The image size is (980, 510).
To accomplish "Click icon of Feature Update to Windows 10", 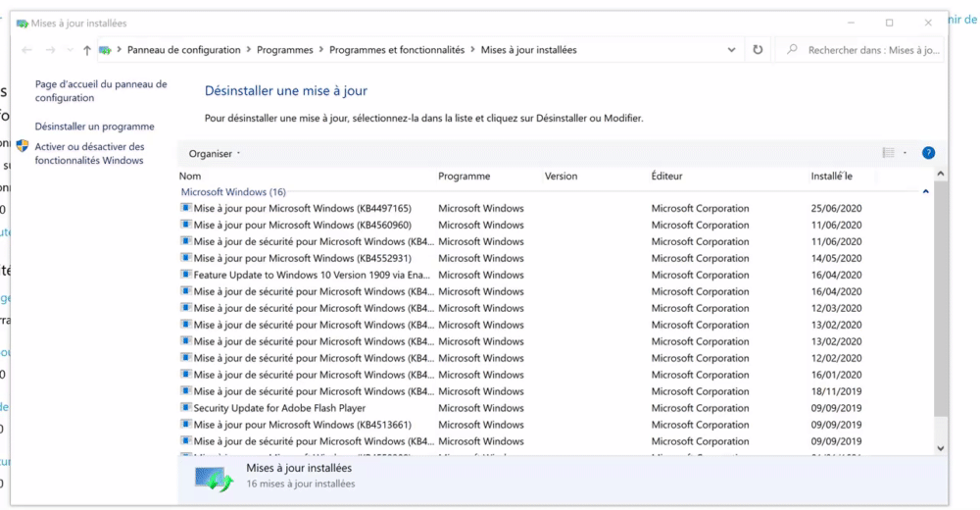I will click(x=185, y=274).
